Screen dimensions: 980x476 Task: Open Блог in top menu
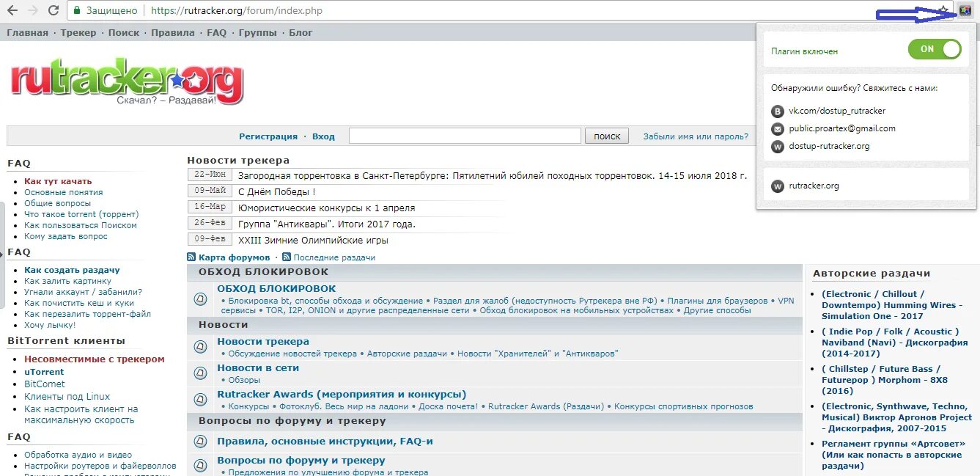pos(301,32)
